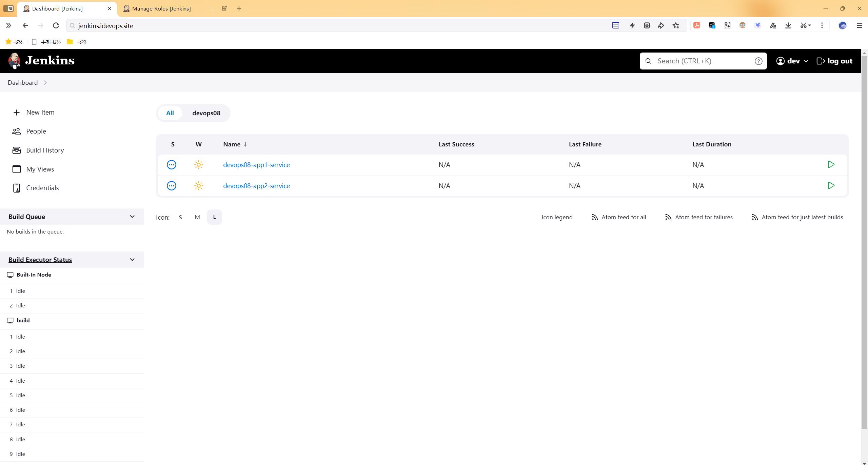Viewport: 868px width, 465px height.
Task: Click the weather sun icon for devops08-app1-service
Action: pos(199,165)
